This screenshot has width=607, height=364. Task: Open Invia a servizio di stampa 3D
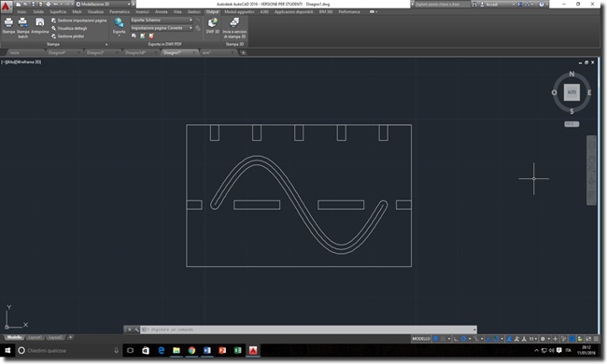click(234, 28)
